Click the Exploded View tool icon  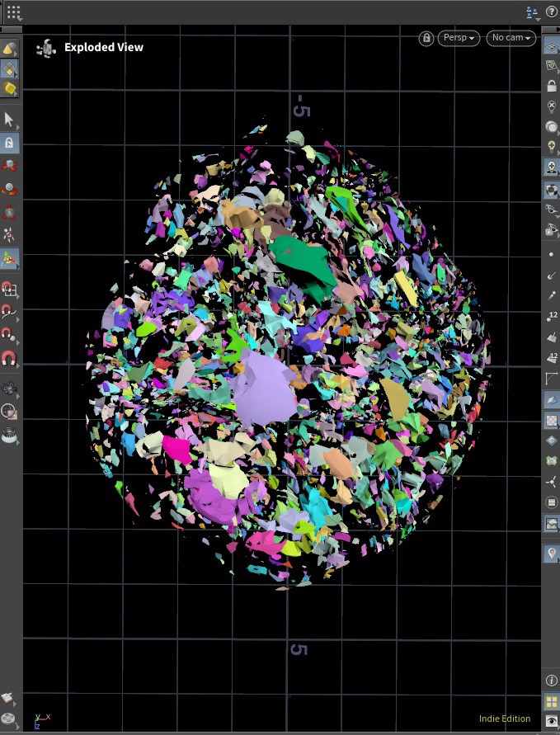(x=46, y=48)
